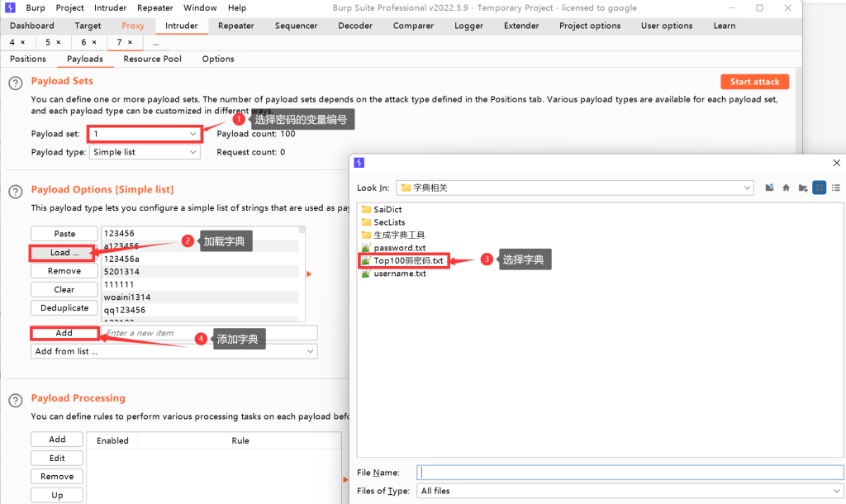Select payload entry 5201314
Viewport: 846px width, 504px height.
coord(200,272)
